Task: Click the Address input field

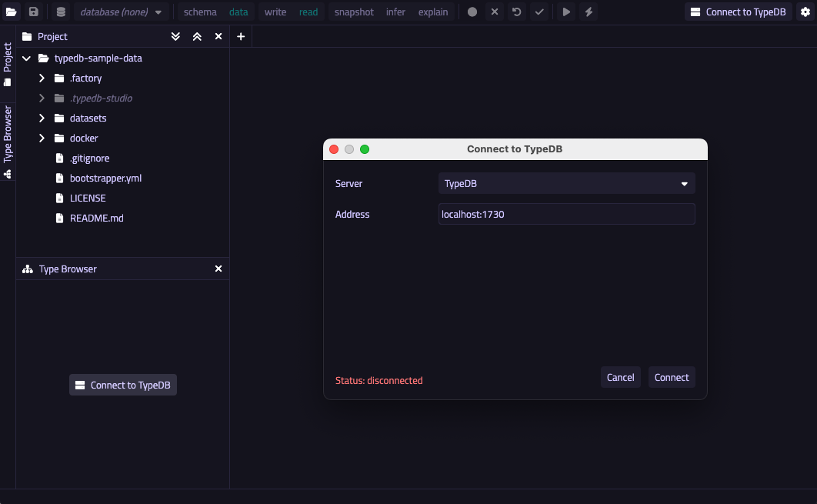Action: pos(566,214)
